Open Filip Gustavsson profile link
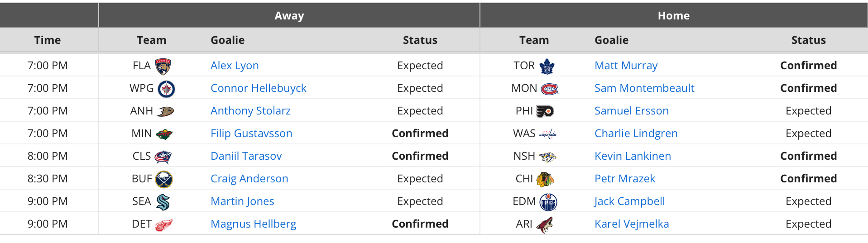This screenshot has height=243, width=868. point(251,133)
